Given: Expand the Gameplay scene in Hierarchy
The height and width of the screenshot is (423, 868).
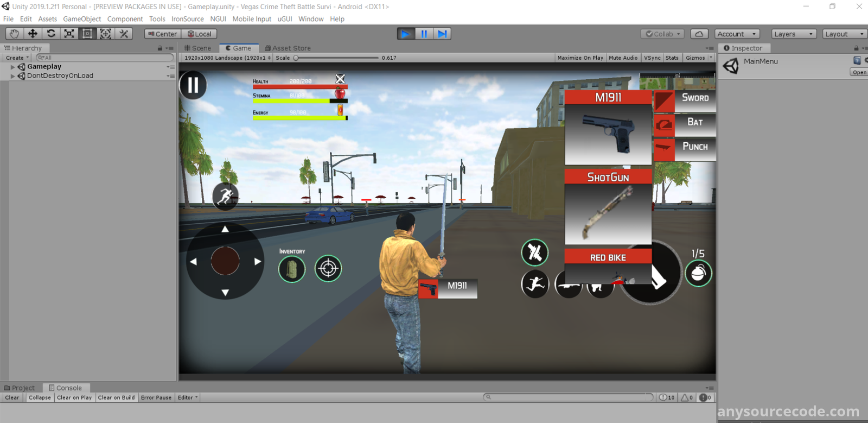Looking at the screenshot, I should 12,67.
